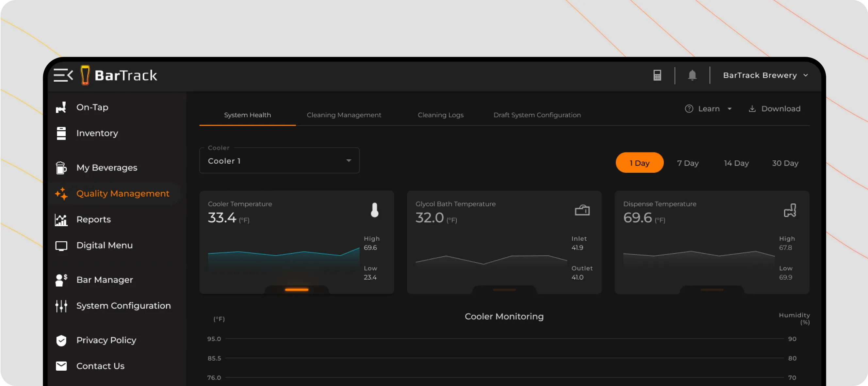Click the Digital Menu monitor icon
This screenshot has height=386, width=868.
click(x=61, y=246)
